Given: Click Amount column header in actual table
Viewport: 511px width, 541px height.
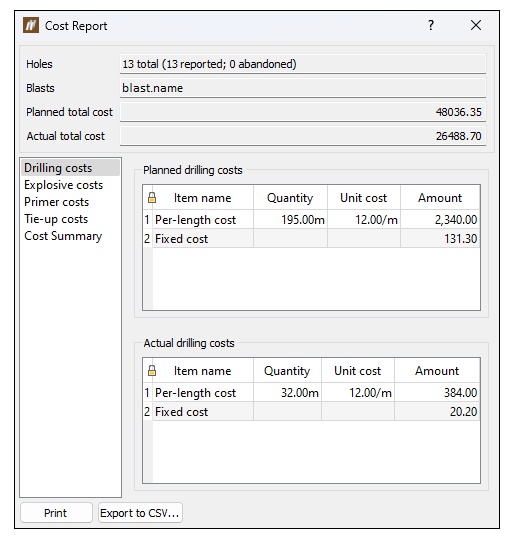Looking at the screenshot, I should (437, 371).
